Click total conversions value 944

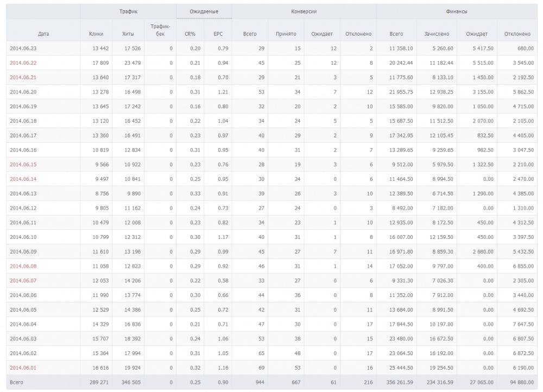point(260,383)
